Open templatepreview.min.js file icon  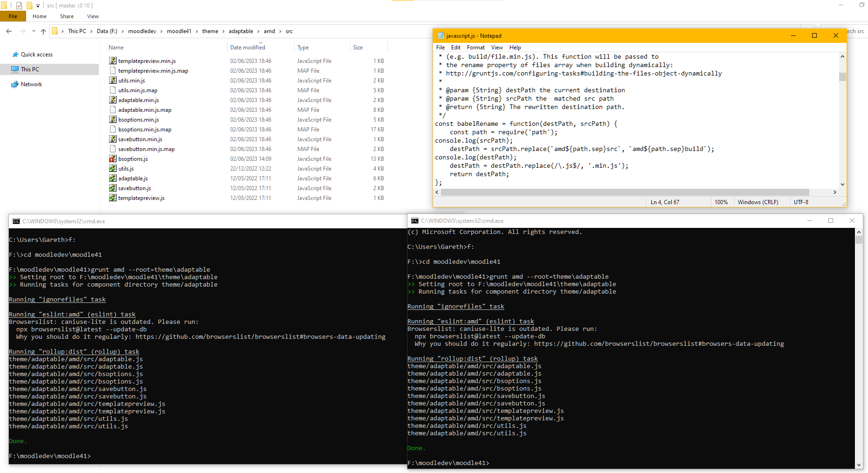(x=112, y=61)
